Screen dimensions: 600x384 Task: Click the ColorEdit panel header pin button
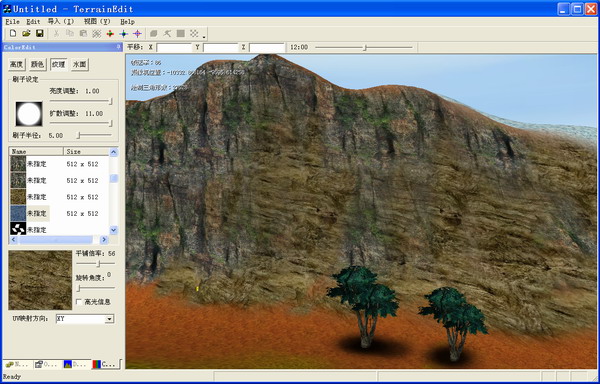coord(118,47)
